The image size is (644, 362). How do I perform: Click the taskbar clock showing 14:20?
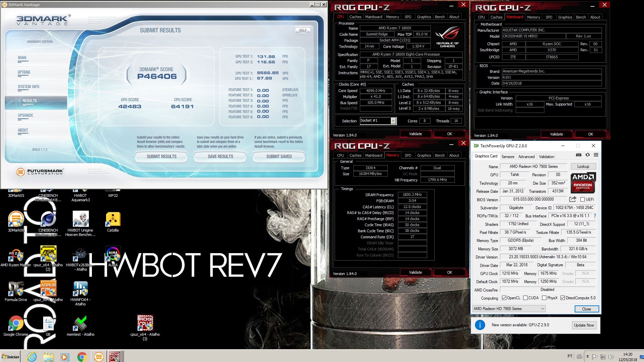click(628, 357)
